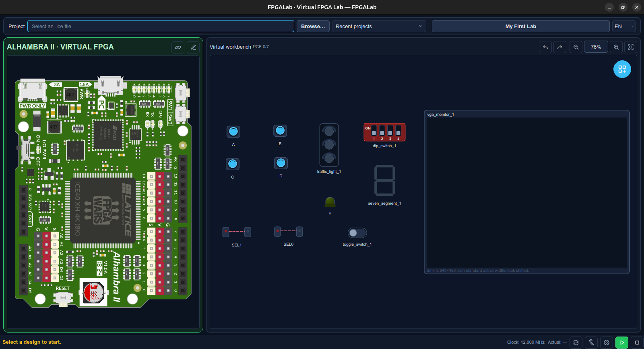The image size is (644, 349).
Task: Flip toggle_switch_1
Action: tap(357, 233)
